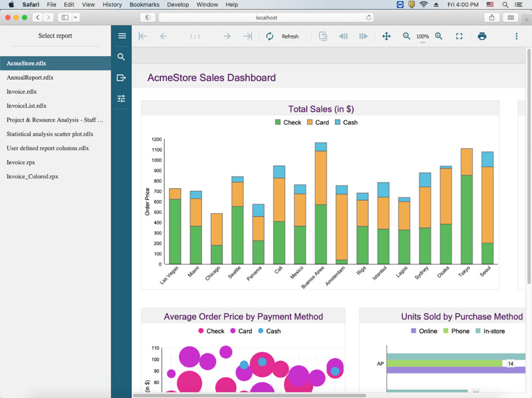Go to last page arrow
This screenshot has height=398, width=532.
(x=247, y=36)
